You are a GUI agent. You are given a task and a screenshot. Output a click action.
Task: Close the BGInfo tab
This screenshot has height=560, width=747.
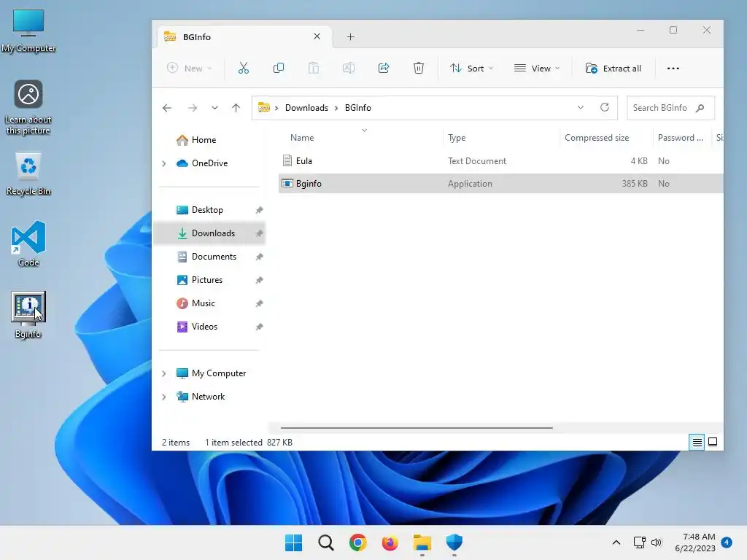coord(317,36)
